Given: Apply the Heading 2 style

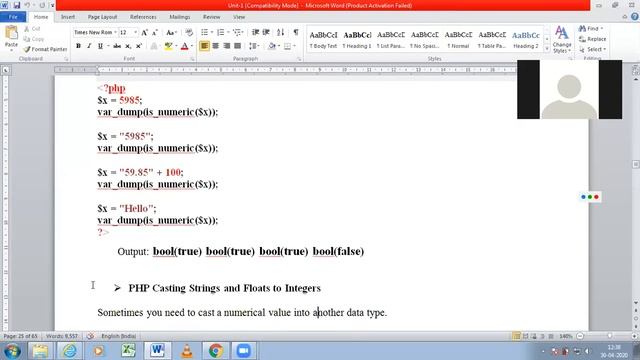Looking at the screenshot, I should [x=526, y=40].
